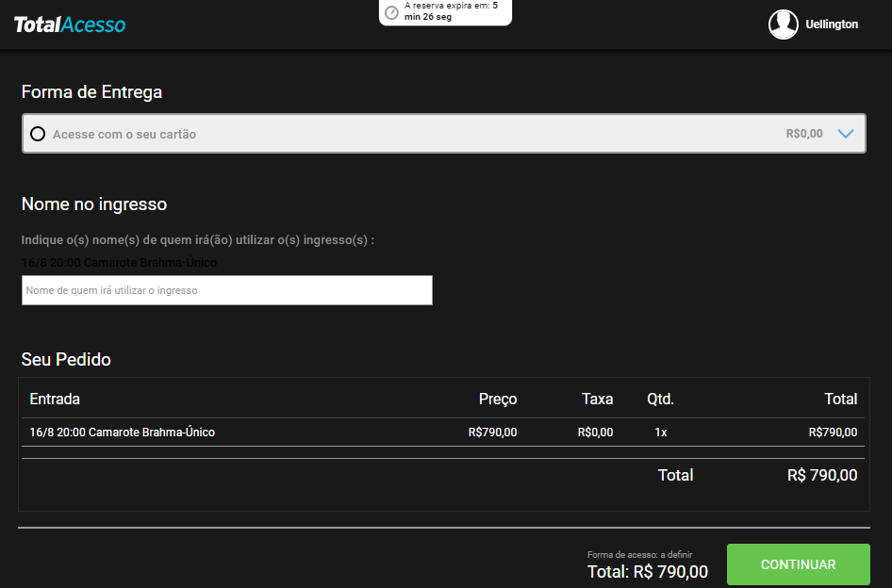Click the 'Seu Pedido' heading

pos(66,359)
